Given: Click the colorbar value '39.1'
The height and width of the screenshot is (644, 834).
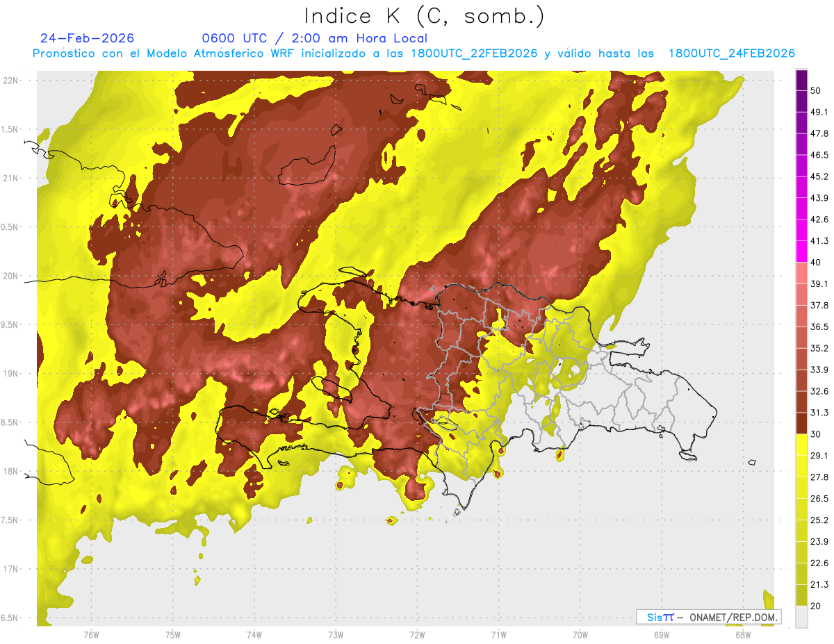Looking at the screenshot, I should coord(819,283).
